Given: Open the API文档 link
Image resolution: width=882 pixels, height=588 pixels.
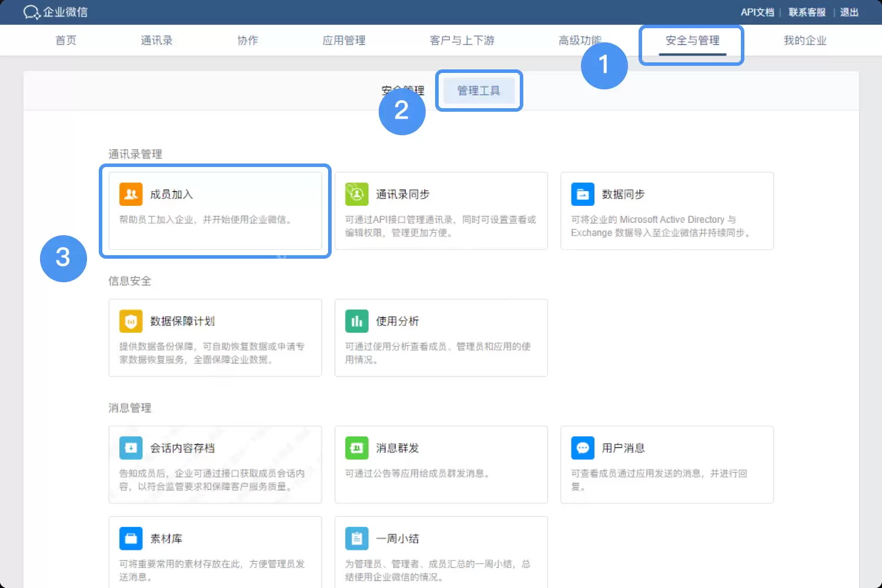Looking at the screenshot, I should pyautogui.click(x=757, y=12).
